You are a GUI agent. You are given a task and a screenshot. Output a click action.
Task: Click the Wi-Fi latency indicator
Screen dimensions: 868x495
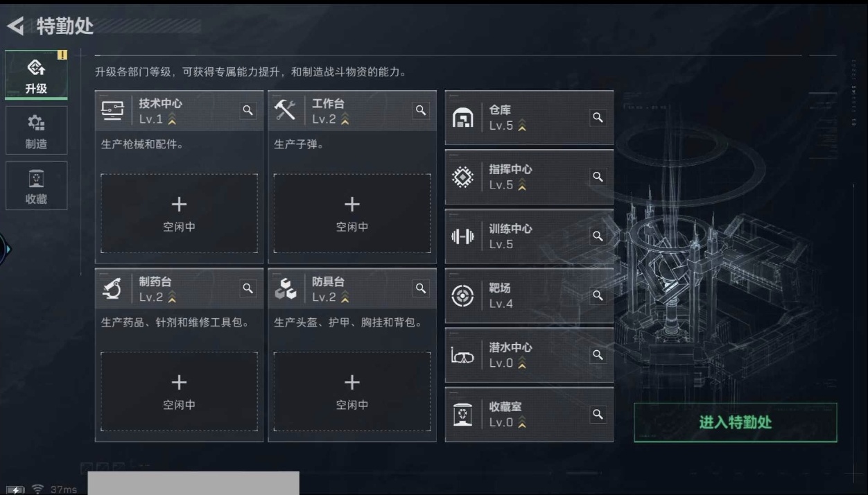pos(55,489)
